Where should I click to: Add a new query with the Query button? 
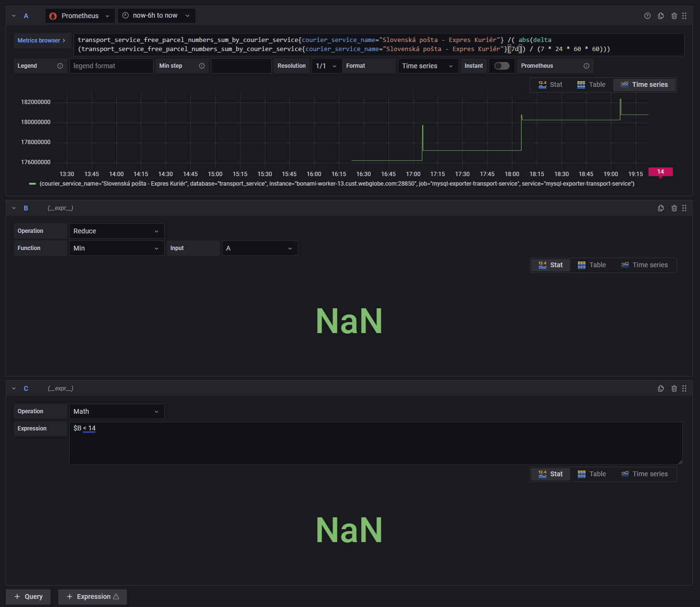[28, 597]
